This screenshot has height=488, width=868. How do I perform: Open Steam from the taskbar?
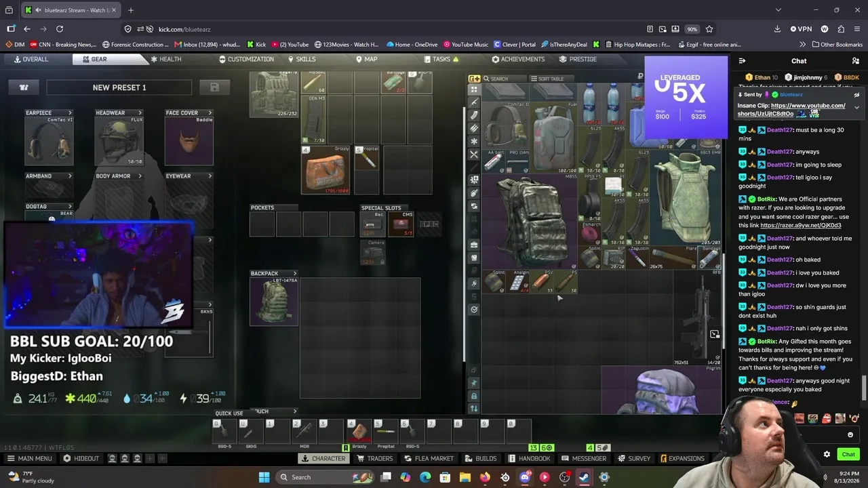(585, 477)
